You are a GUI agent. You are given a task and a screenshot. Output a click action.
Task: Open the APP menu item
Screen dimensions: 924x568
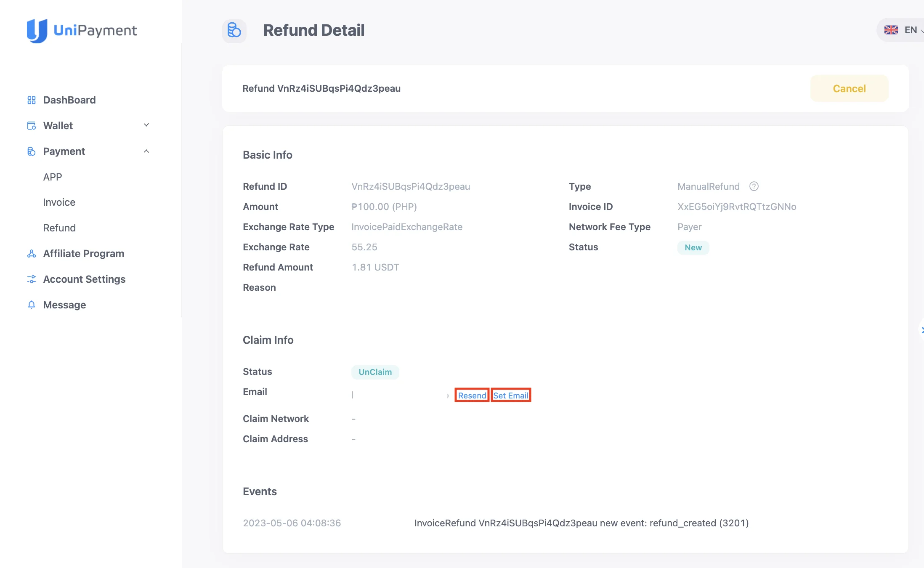tap(52, 177)
